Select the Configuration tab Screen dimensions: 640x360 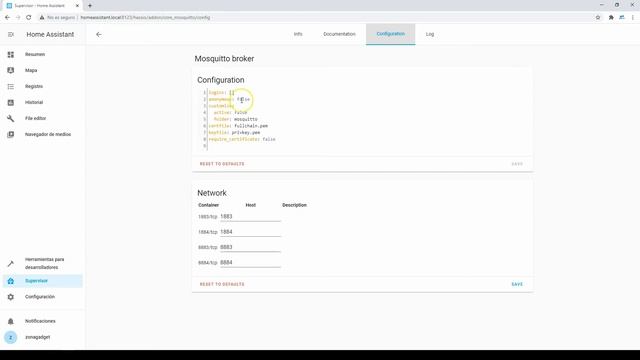[391, 34]
